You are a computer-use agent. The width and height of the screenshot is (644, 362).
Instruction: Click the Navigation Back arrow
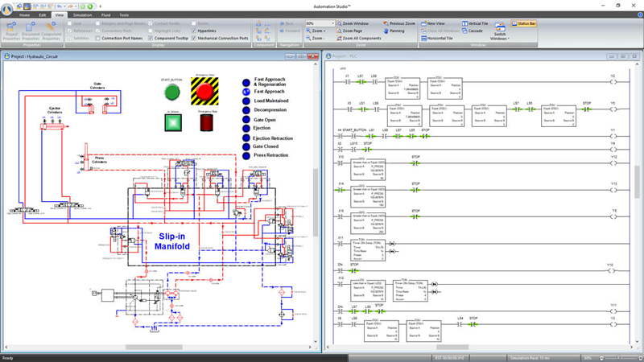tap(287, 24)
